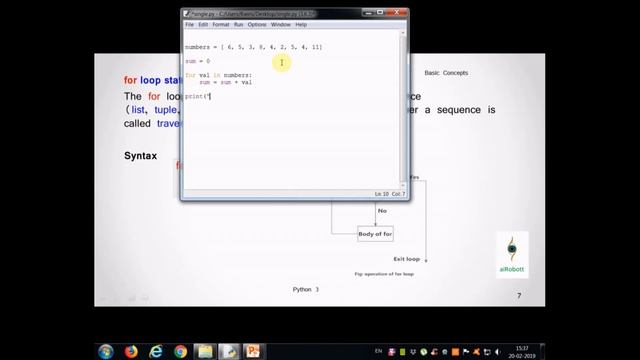Click the pink tray icon near EN
This screenshot has width=640, height=360.
pyautogui.click(x=392, y=352)
